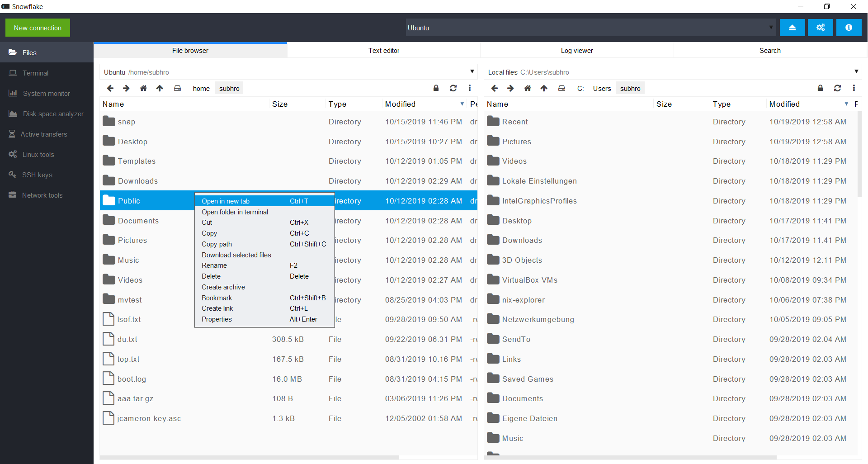Expand the Ubuntu connection dropdown
The height and width of the screenshot is (464, 868).
point(771,28)
